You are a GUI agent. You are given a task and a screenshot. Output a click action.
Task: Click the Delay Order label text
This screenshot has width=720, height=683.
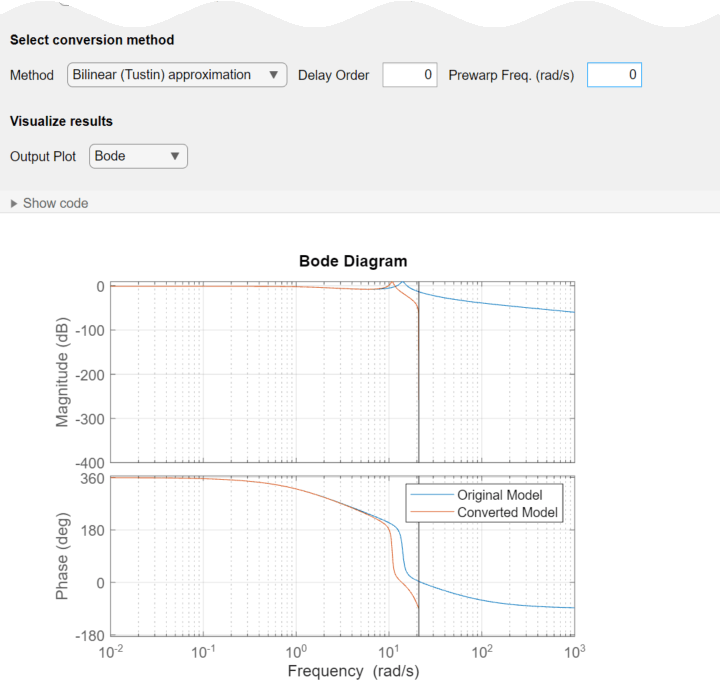(x=334, y=75)
